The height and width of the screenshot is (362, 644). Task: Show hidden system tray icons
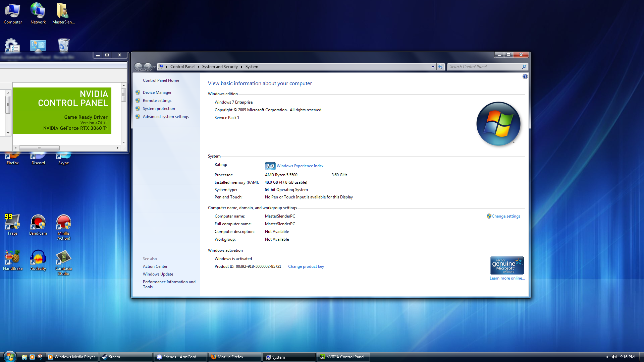coord(607,357)
